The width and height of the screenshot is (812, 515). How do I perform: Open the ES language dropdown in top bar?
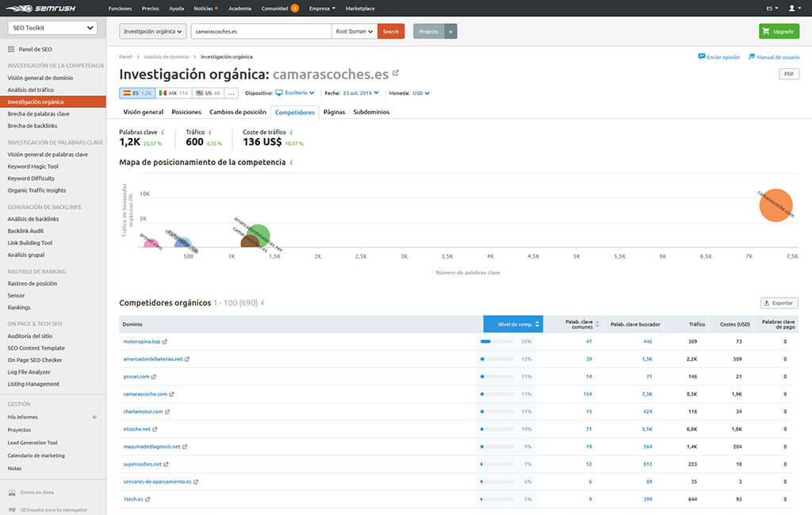click(x=772, y=8)
